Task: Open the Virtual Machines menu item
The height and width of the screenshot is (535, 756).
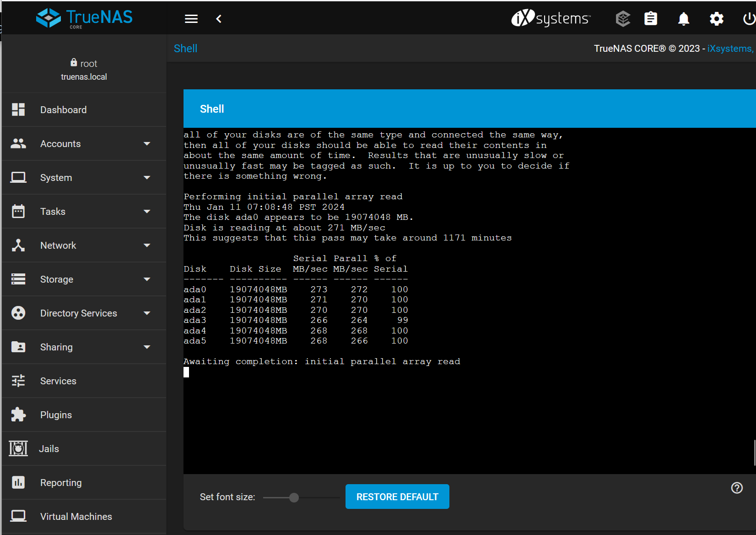Action: [x=84, y=516]
